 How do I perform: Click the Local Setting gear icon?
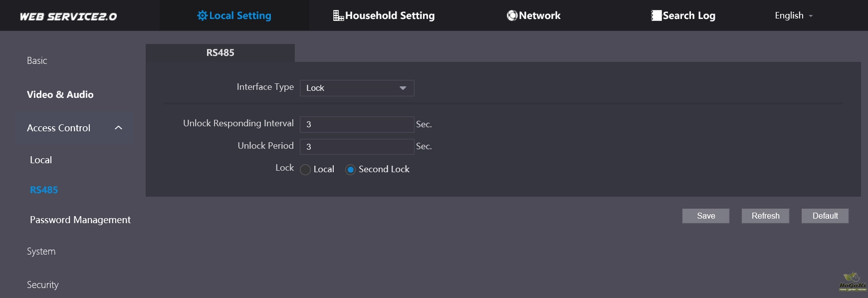[x=202, y=15]
